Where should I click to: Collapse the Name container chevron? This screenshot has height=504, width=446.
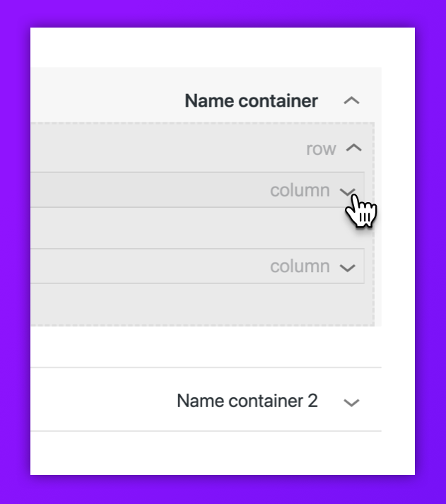coord(351,101)
